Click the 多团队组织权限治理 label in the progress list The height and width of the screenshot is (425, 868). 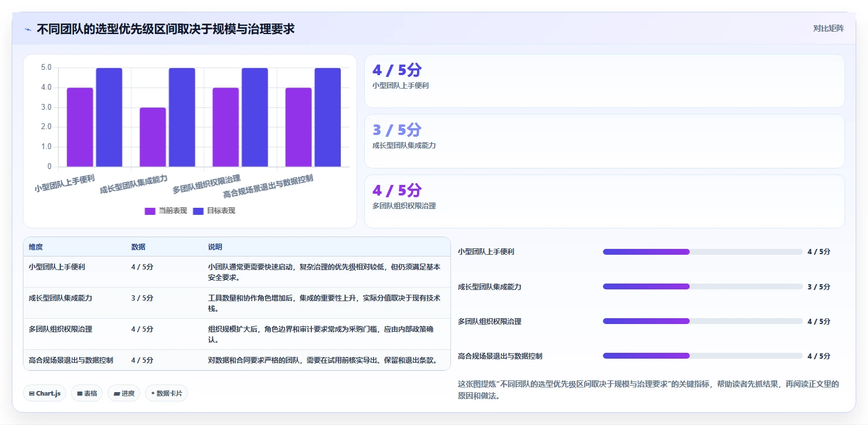tap(490, 321)
